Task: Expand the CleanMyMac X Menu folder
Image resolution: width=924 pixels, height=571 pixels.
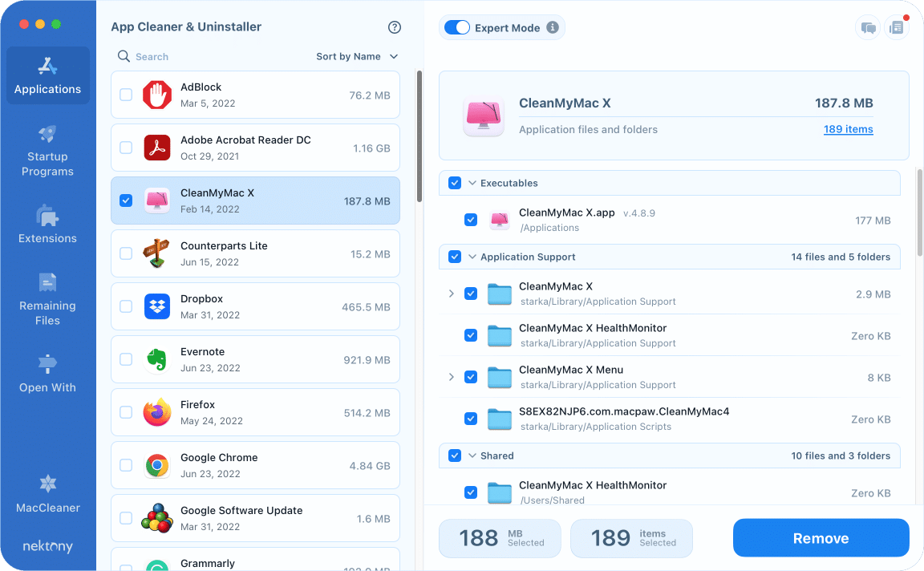Action: pyautogui.click(x=452, y=377)
